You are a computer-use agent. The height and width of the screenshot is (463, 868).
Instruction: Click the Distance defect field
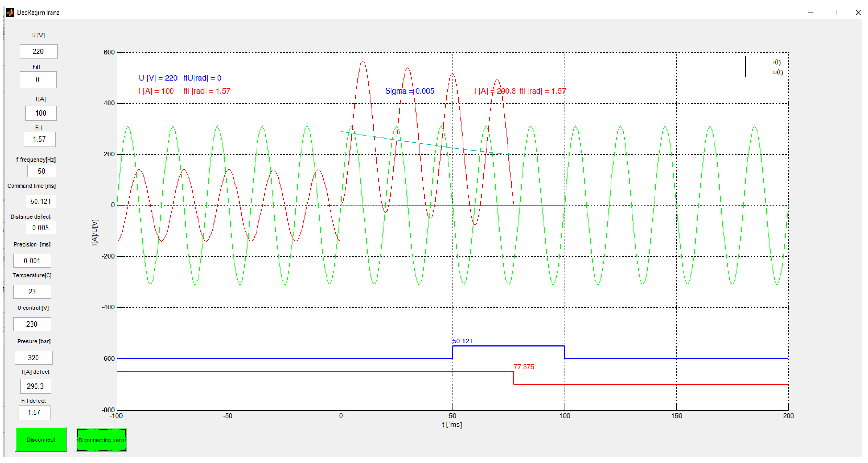coord(41,228)
